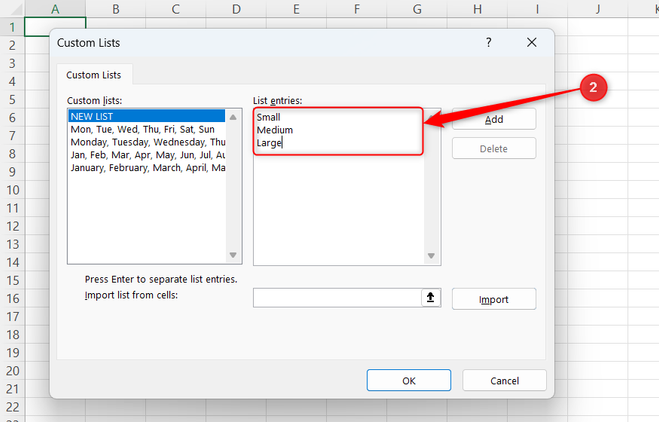Image resolution: width=659 pixels, height=422 pixels.
Task: Confirm with the OK button
Action: 409,380
